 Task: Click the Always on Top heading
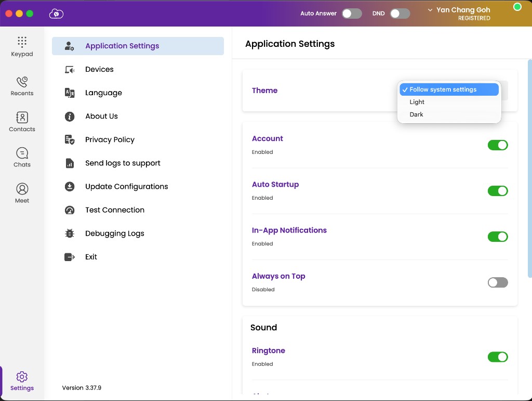(278, 276)
